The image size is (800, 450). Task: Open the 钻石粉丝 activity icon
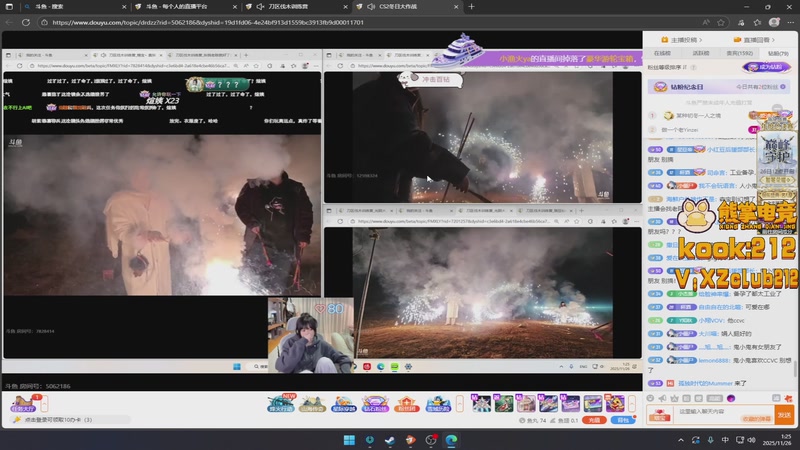[x=376, y=404]
